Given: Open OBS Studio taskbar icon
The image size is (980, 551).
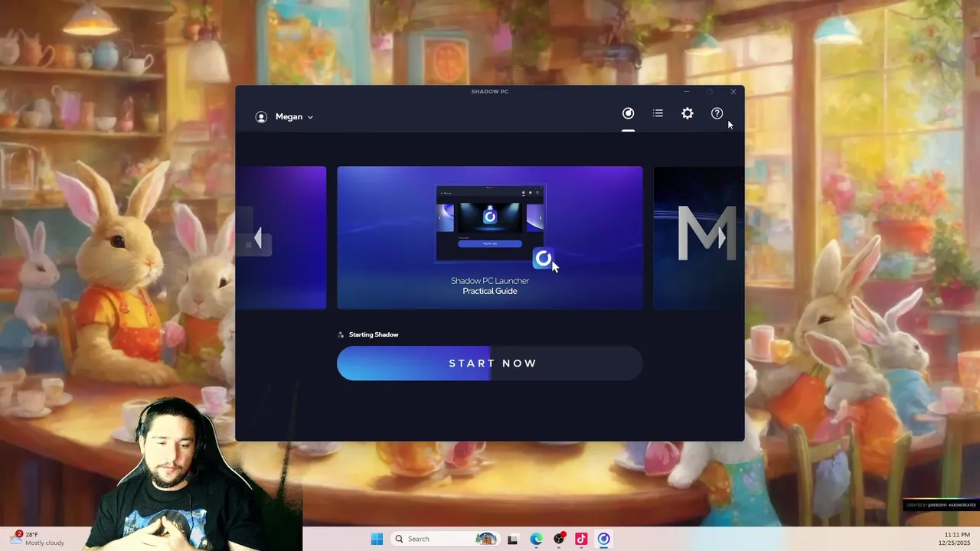Looking at the screenshot, I should coord(559,539).
